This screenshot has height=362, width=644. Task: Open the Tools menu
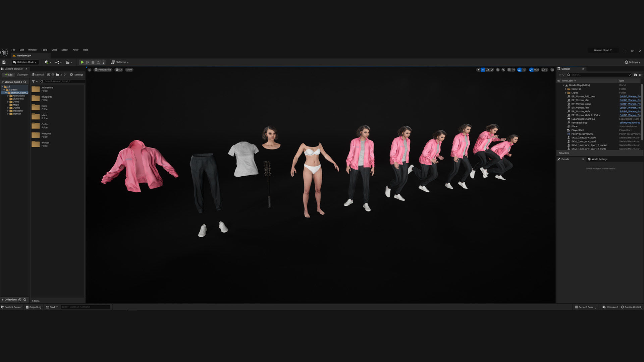44,50
